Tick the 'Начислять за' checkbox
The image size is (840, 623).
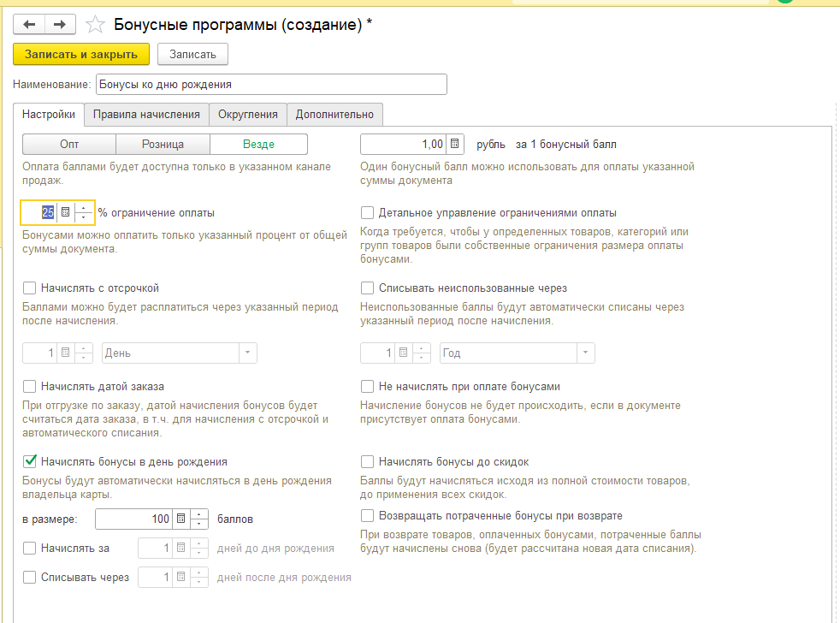[29, 548]
